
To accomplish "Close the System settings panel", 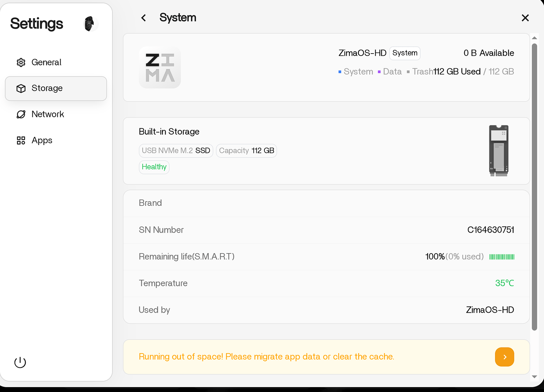I will [525, 18].
